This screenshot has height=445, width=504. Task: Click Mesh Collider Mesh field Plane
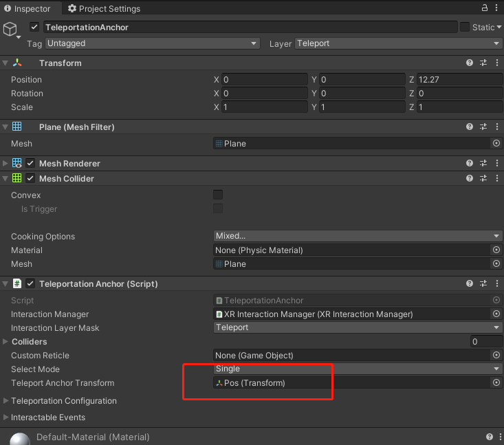click(352, 264)
